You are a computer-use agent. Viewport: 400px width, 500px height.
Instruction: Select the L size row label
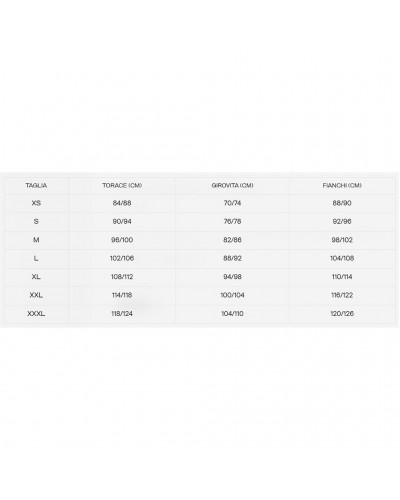(x=36, y=258)
